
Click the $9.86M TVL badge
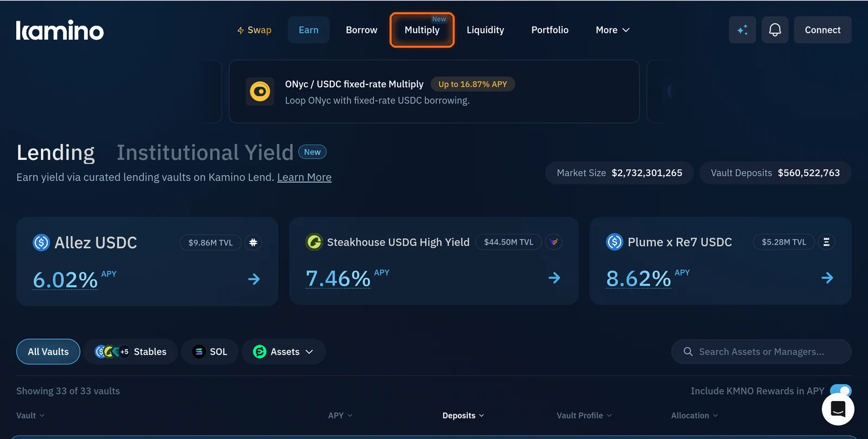point(210,242)
